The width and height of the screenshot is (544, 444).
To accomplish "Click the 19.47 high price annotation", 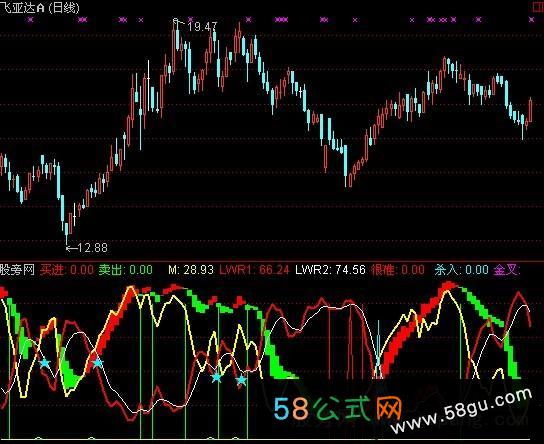I will click(202, 26).
